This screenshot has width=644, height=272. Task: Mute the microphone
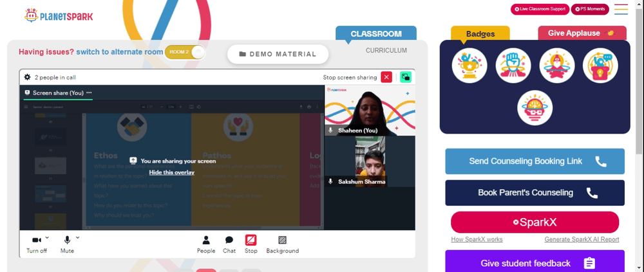tap(67, 244)
